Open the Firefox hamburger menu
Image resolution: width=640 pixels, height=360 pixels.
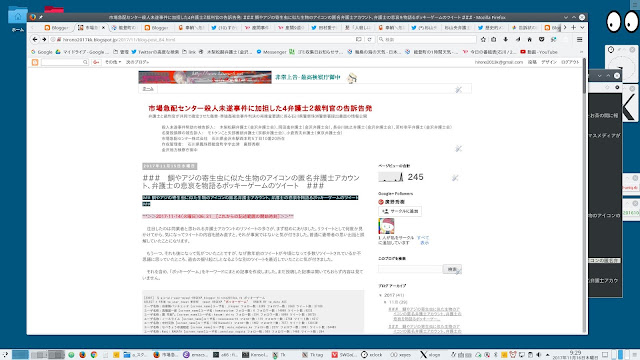(x=579, y=40)
